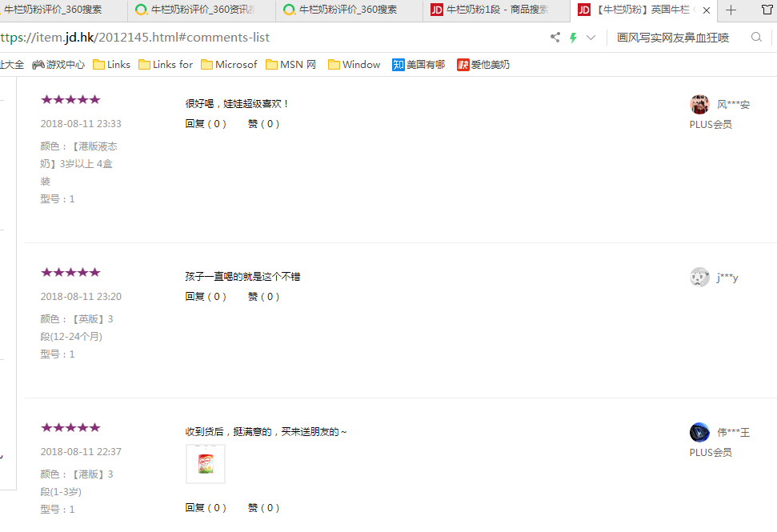The height and width of the screenshot is (532, 777).
Task: Like the 孩子一直喝的就是这个不错 review
Action: pyautogui.click(x=263, y=297)
